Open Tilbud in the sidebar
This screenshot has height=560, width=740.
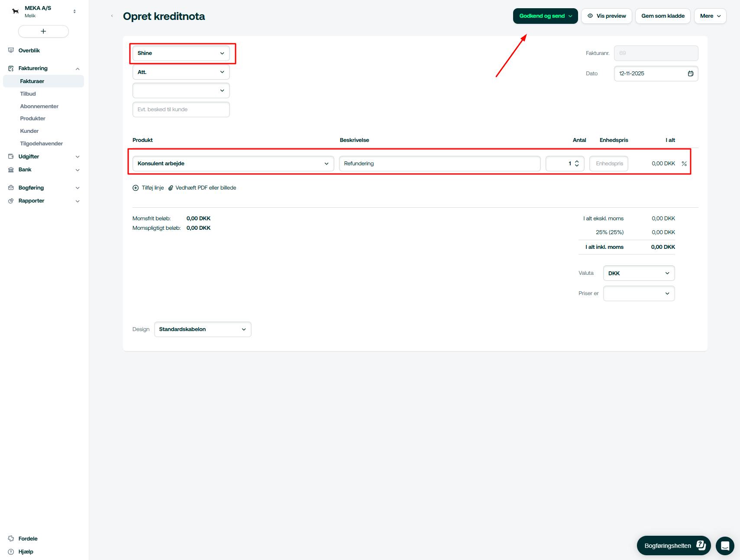[28, 94]
